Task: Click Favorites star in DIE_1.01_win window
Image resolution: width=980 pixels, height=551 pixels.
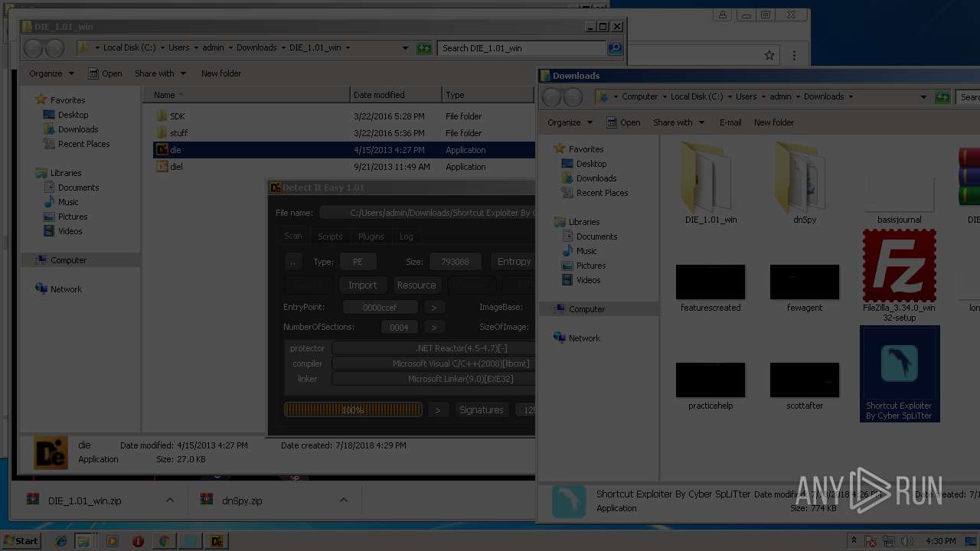Action: click(x=41, y=100)
